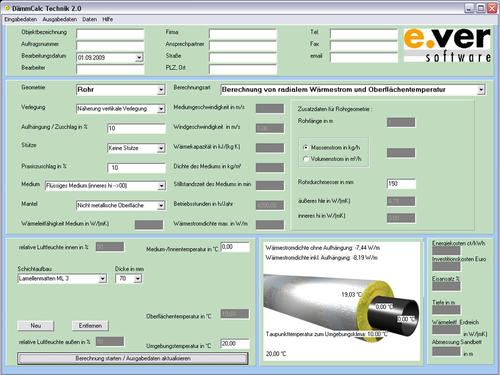Click the relative Luftfeuchte innen field
The height and width of the screenshot is (375, 500).
[110, 247]
